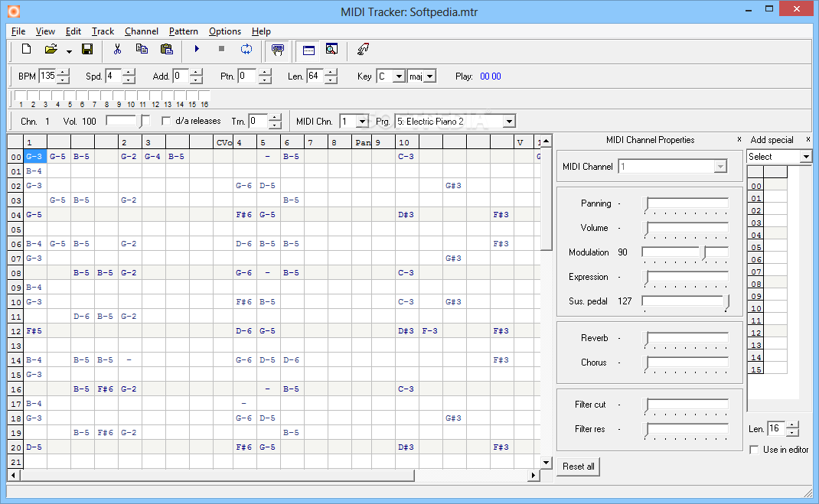
Task: Click the CVo column header
Action: [223, 142]
